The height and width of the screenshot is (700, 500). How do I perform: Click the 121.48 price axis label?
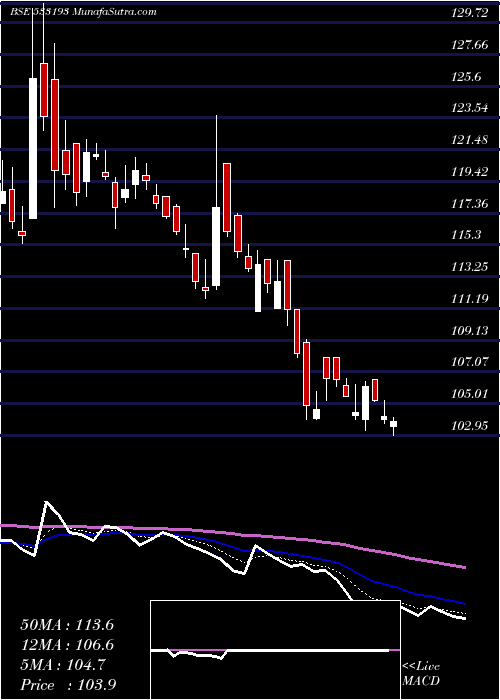click(469, 140)
